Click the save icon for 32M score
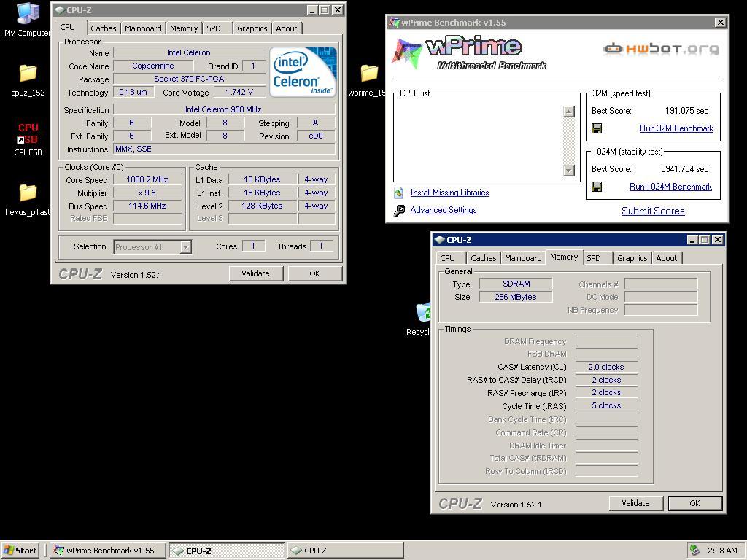This screenshot has height=560, width=747. coord(597,128)
